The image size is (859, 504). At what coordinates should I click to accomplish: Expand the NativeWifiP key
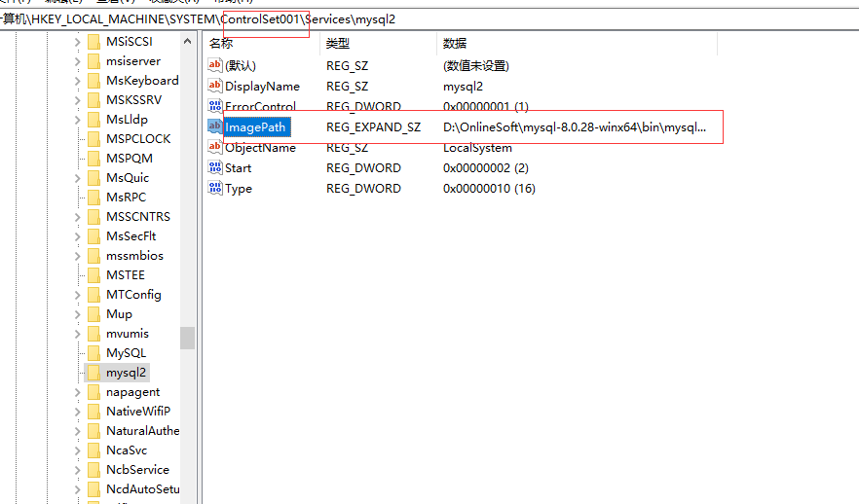click(77, 412)
